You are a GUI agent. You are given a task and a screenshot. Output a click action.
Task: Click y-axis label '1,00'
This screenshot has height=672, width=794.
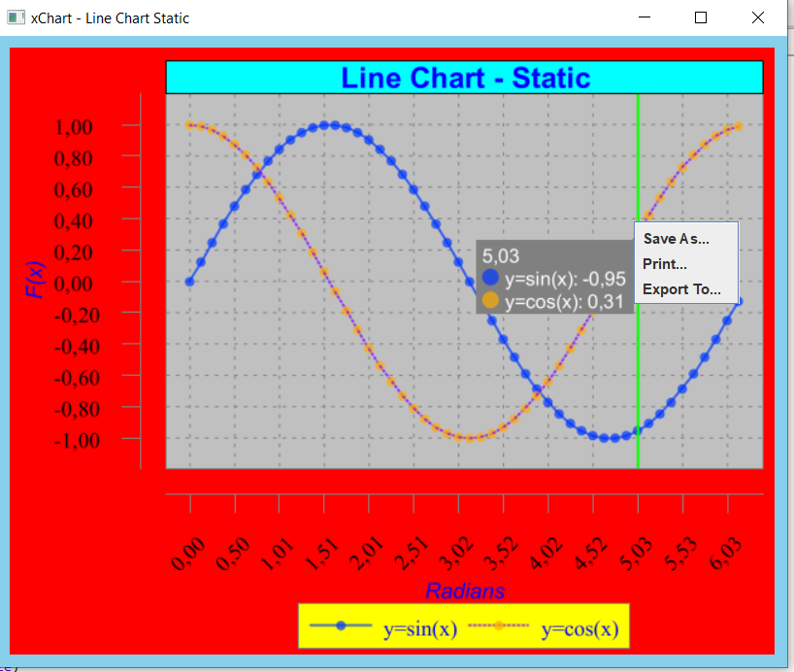click(x=74, y=127)
